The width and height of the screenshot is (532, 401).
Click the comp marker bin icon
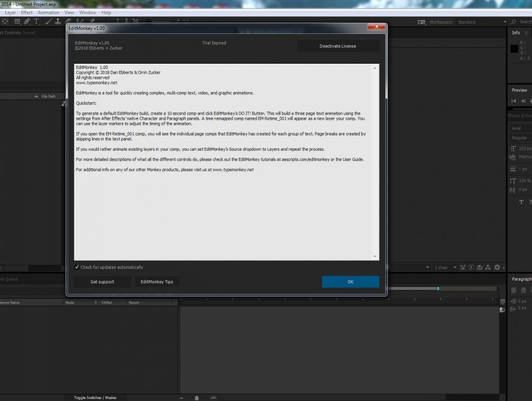[x=503, y=301]
